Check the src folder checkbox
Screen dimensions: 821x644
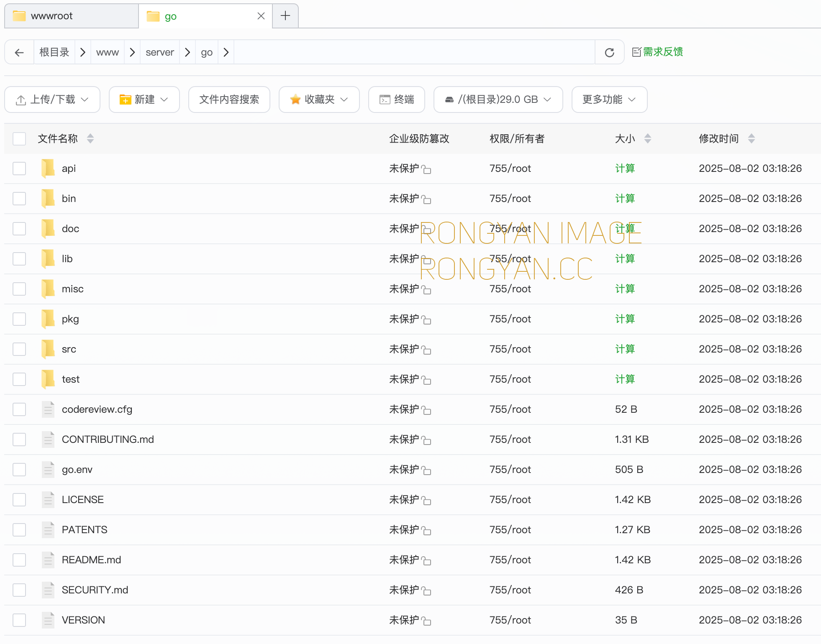19,349
